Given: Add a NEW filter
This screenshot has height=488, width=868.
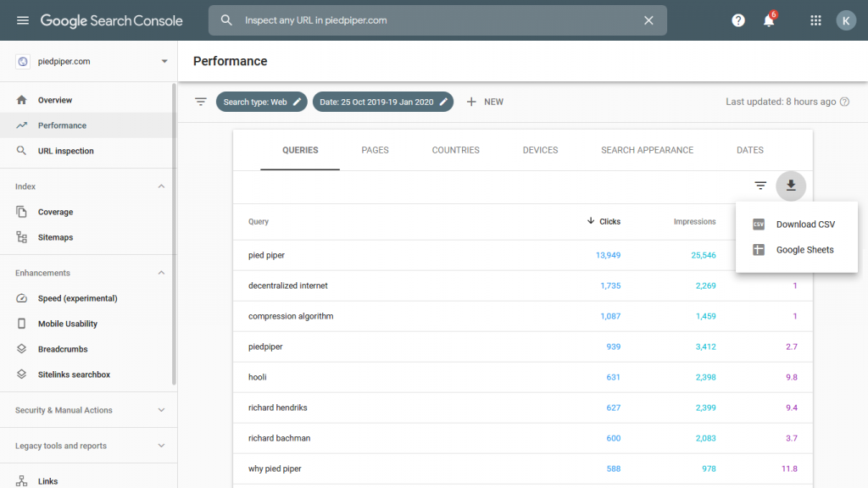Looking at the screenshot, I should (x=485, y=102).
